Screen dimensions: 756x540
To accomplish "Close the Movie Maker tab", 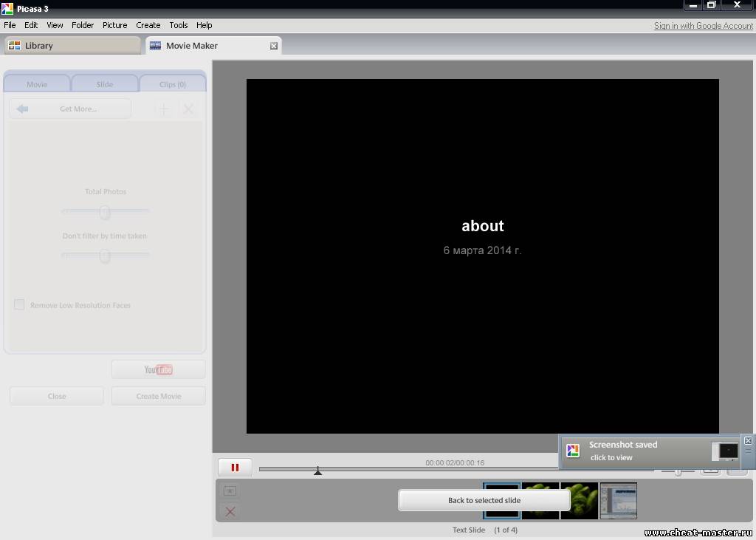I will click(x=274, y=46).
